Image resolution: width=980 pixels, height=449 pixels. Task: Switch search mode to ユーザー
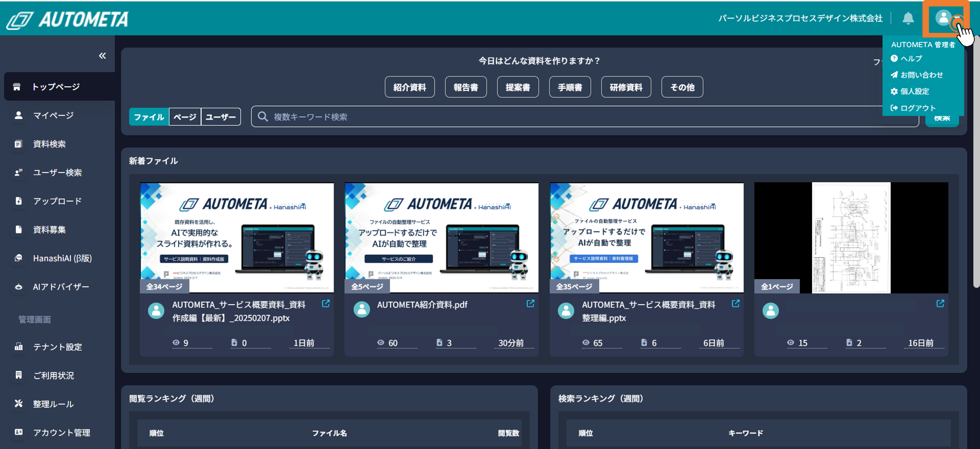(221, 117)
